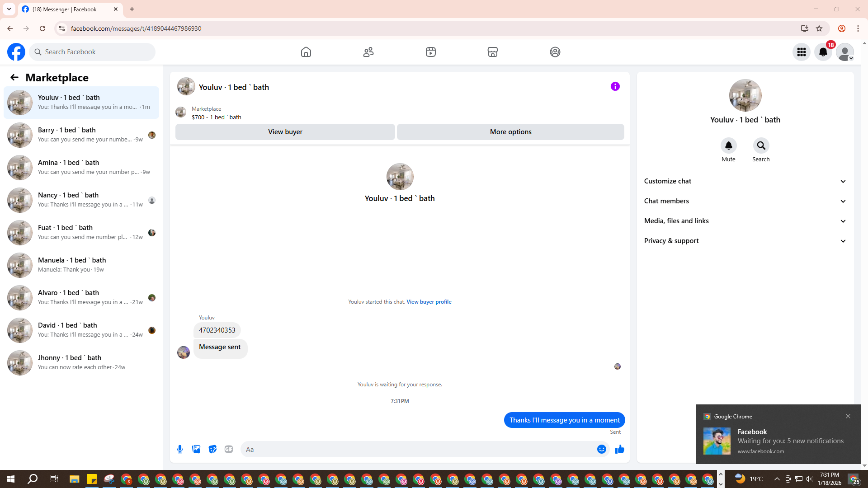This screenshot has height=488, width=868.
Task: Open the attach photo icon
Action: (196, 449)
